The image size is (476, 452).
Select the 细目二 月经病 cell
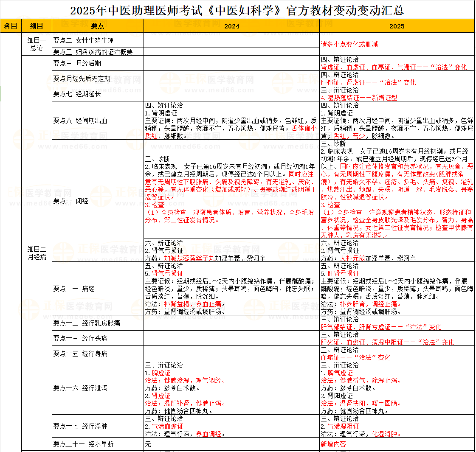click(x=37, y=253)
